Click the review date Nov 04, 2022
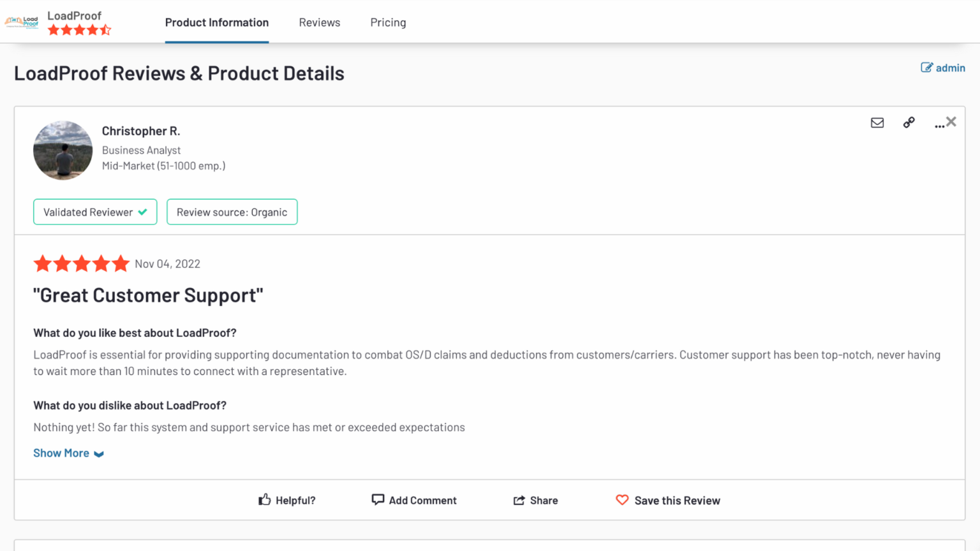Image resolution: width=980 pixels, height=551 pixels. (x=167, y=264)
